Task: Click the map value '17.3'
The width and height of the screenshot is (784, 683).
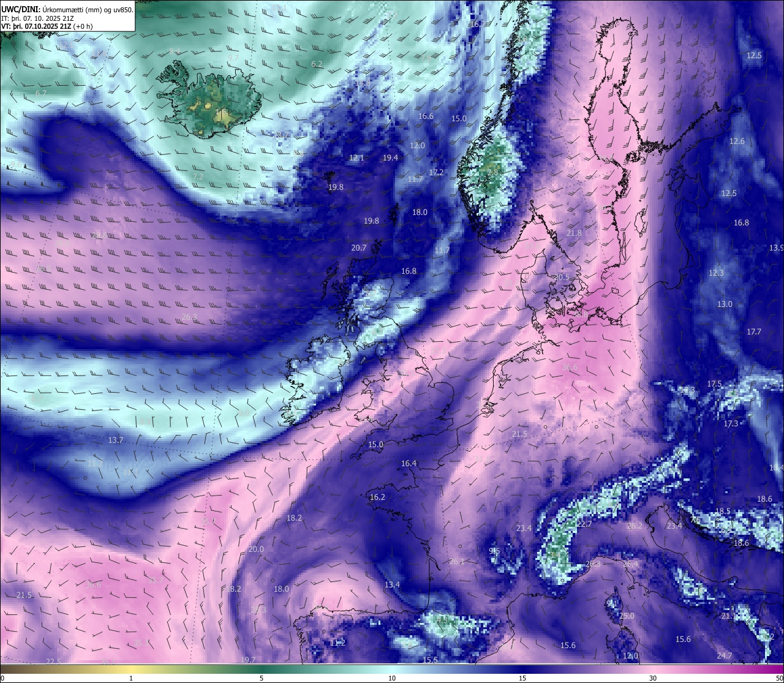Action: 731,423
